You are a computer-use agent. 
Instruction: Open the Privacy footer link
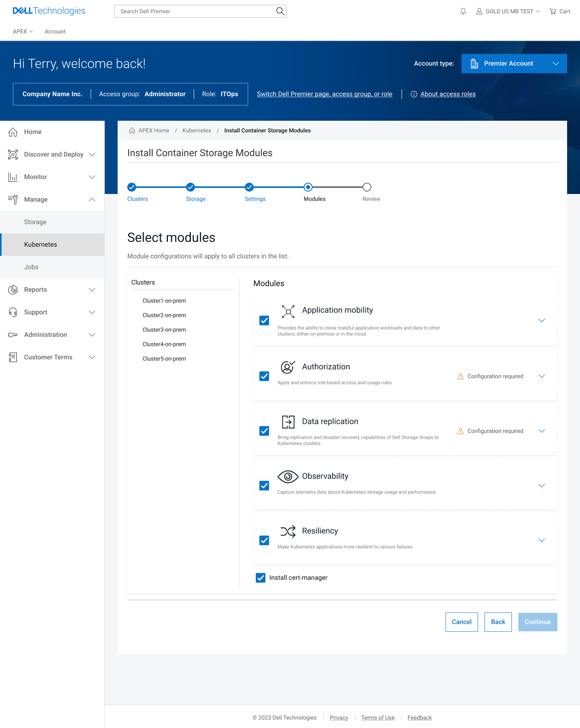point(339,718)
